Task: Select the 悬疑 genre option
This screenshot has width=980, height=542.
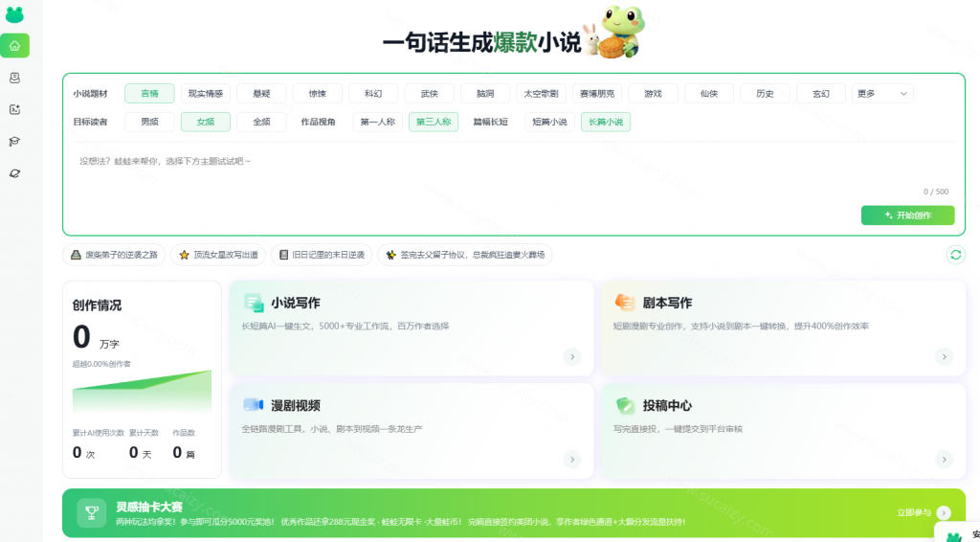Action: click(x=261, y=94)
